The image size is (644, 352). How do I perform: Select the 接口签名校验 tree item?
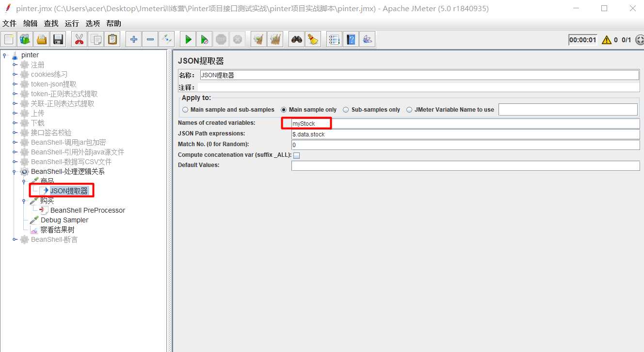click(51, 133)
